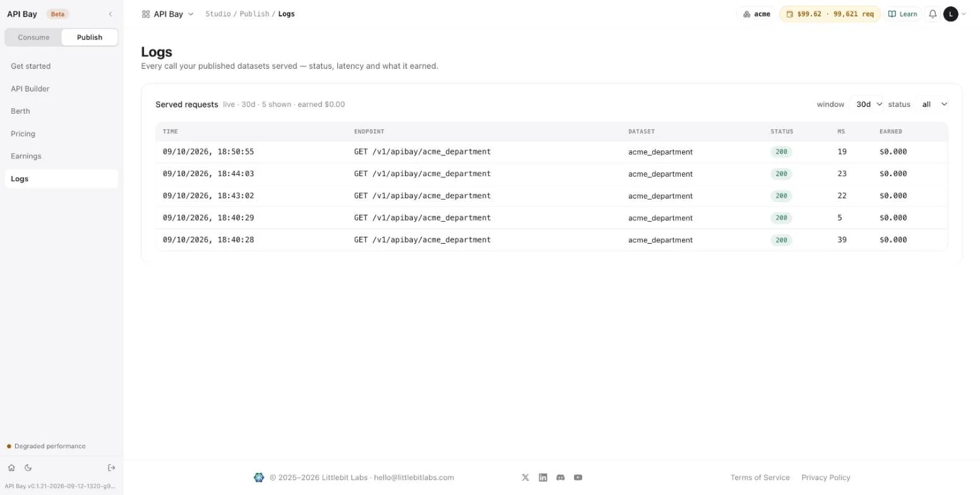Open the window 30d dropdown
This screenshot has width=980, height=495.
click(868, 104)
